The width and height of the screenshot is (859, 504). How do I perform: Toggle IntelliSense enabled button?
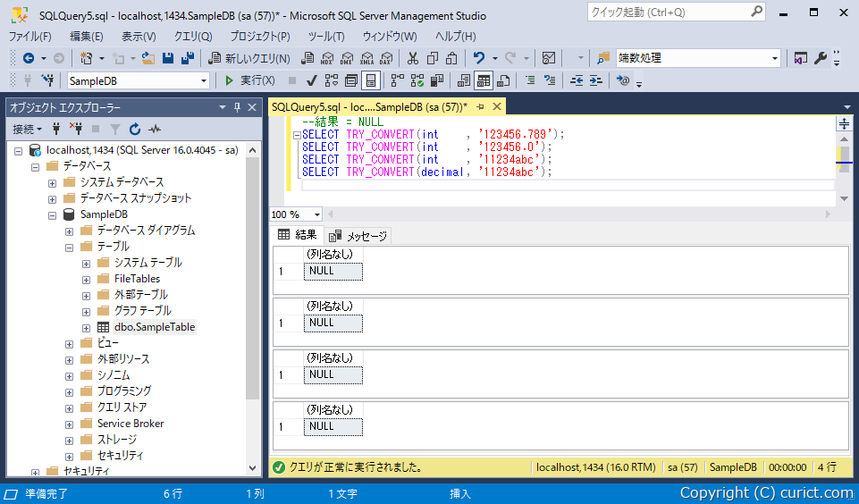click(x=371, y=81)
